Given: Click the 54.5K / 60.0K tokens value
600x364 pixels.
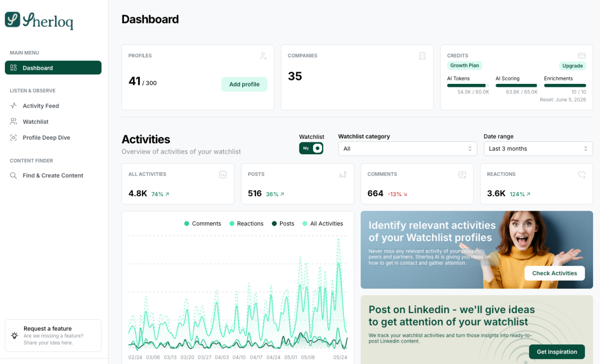Looking at the screenshot, I should tap(473, 92).
